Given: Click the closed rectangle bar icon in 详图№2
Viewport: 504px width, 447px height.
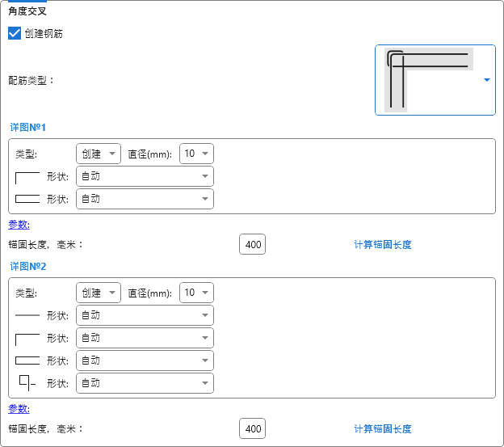Looking at the screenshot, I should click(27, 361).
